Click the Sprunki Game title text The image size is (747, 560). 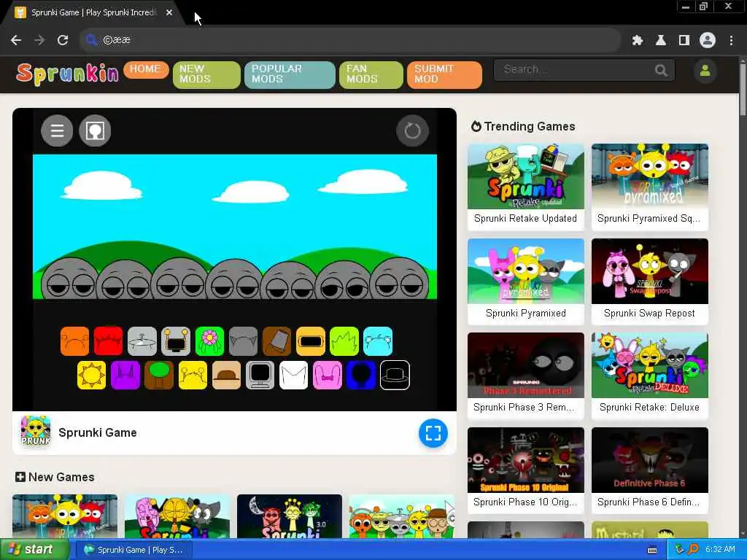click(x=98, y=433)
